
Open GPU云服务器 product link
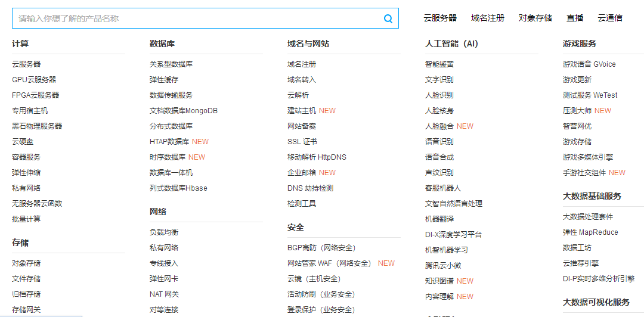pos(34,80)
